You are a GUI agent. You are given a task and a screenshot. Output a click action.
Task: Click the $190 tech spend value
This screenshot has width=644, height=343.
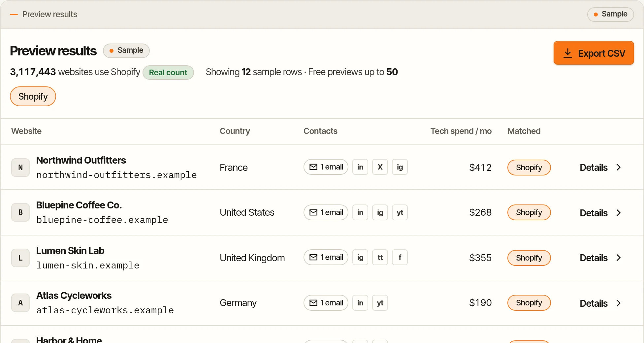pos(480,303)
